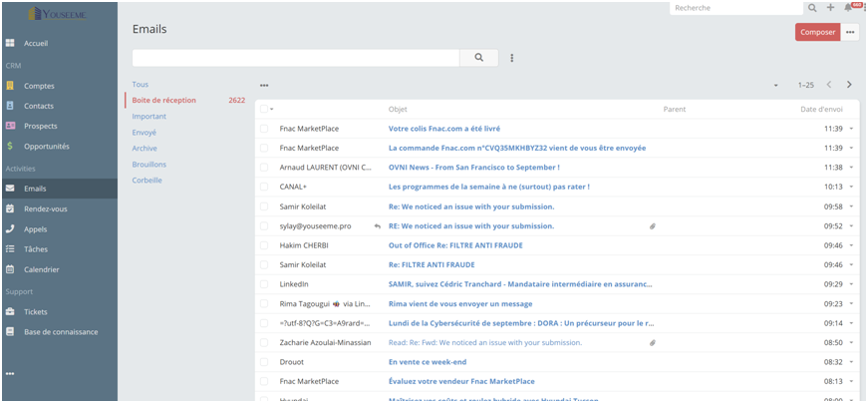Image resolution: width=868 pixels, height=403 pixels.
Task: Select the checkbox for LinkedIn email row
Action: [264, 284]
